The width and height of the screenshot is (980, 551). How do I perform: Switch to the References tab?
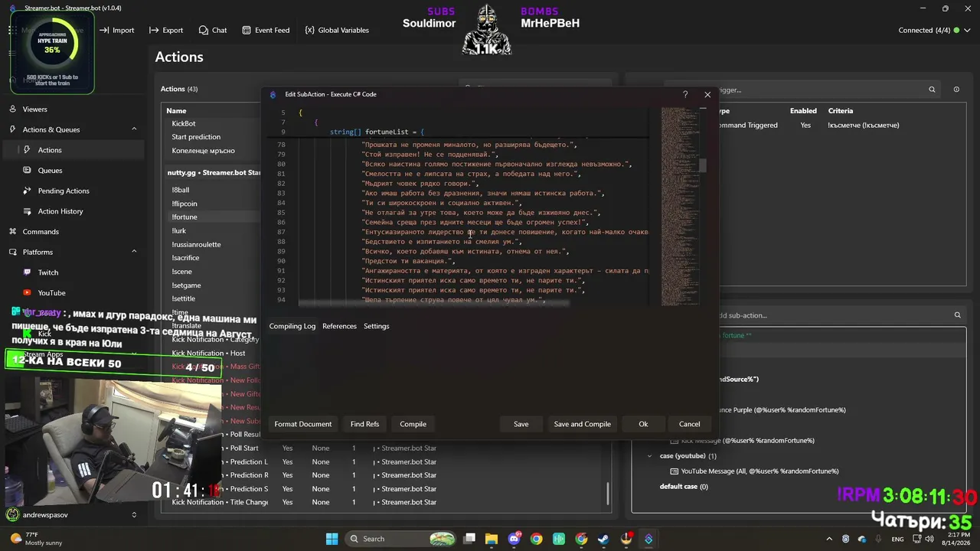[x=339, y=326]
